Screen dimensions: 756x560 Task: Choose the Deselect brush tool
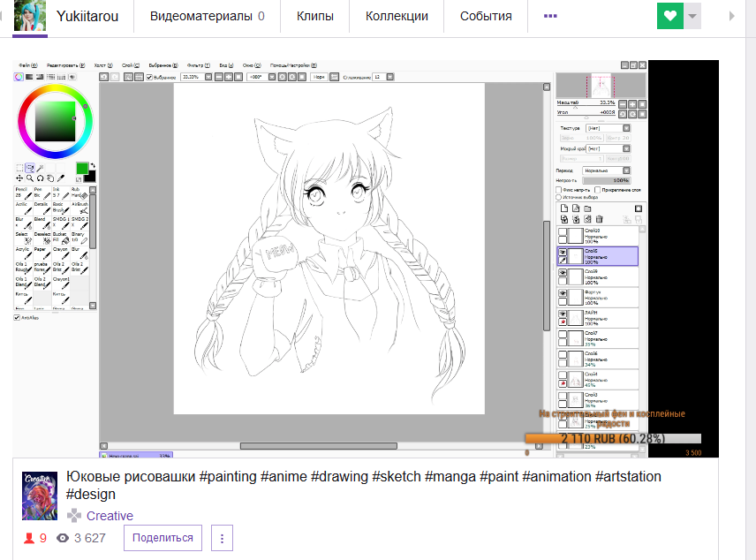42,238
